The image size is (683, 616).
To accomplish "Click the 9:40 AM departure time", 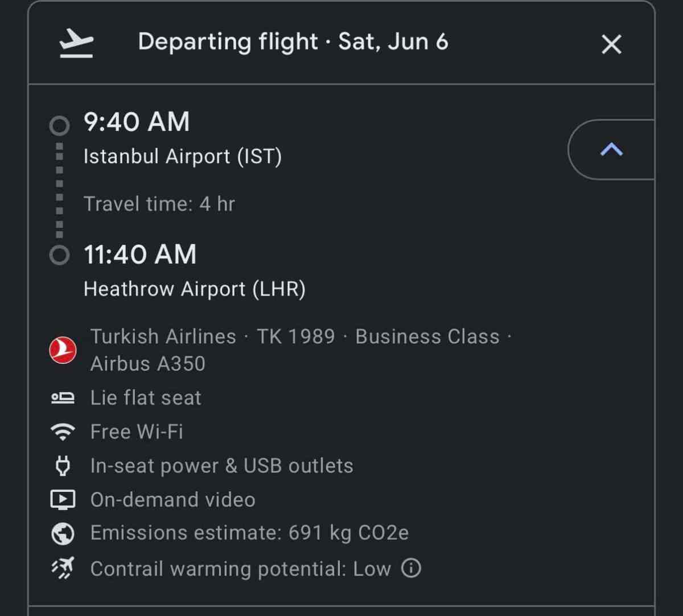I will 137,122.
